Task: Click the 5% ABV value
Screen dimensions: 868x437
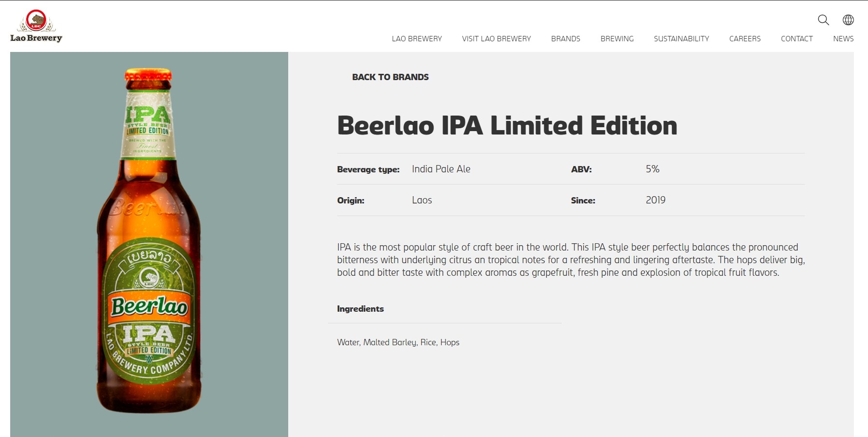Action: point(653,169)
